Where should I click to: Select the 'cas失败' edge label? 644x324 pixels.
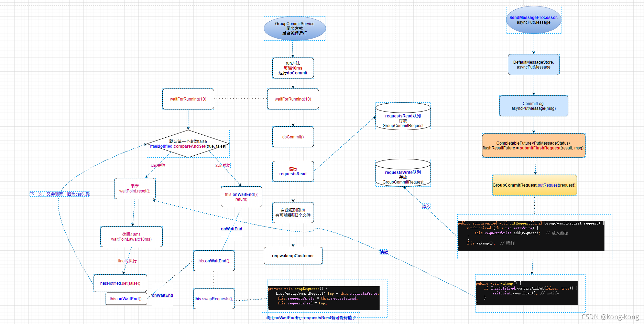coord(158,166)
